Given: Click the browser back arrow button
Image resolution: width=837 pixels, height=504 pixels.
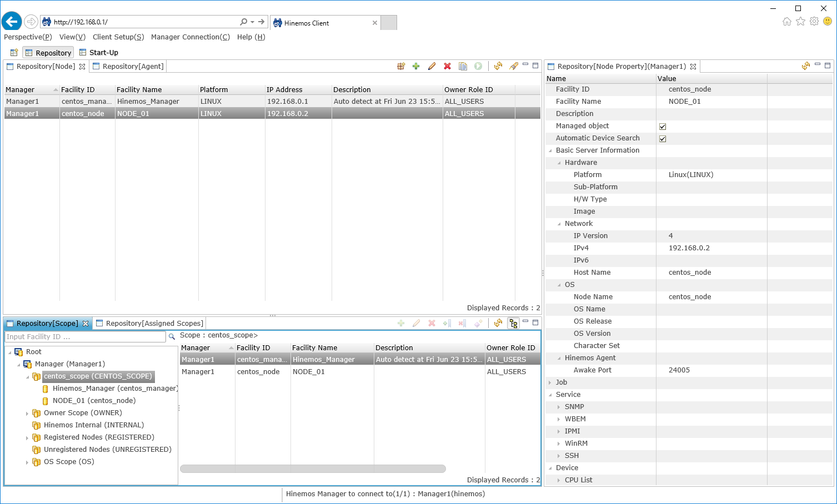Looking at the screenshot, I should pos(12,22).
